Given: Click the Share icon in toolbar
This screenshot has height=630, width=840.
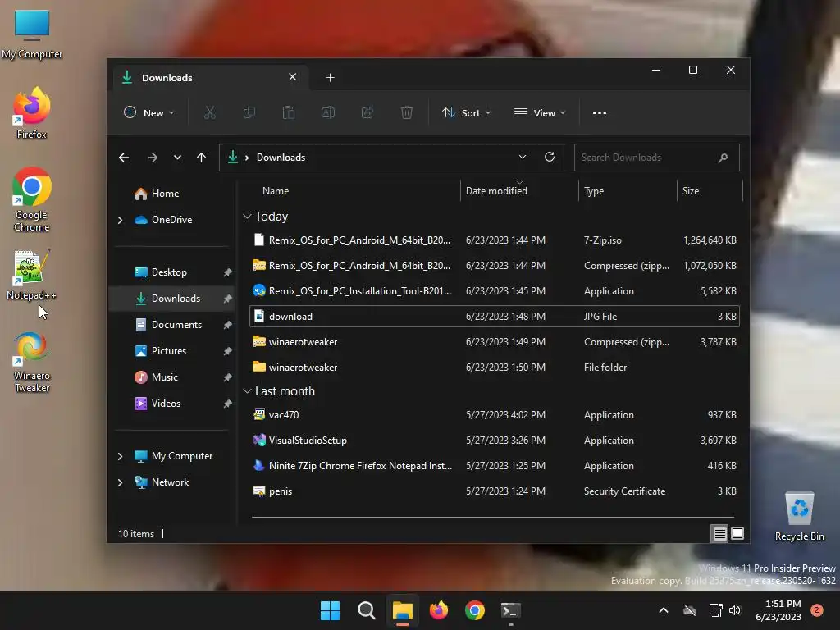Looking at the screenshot, I should click(367, 112).
